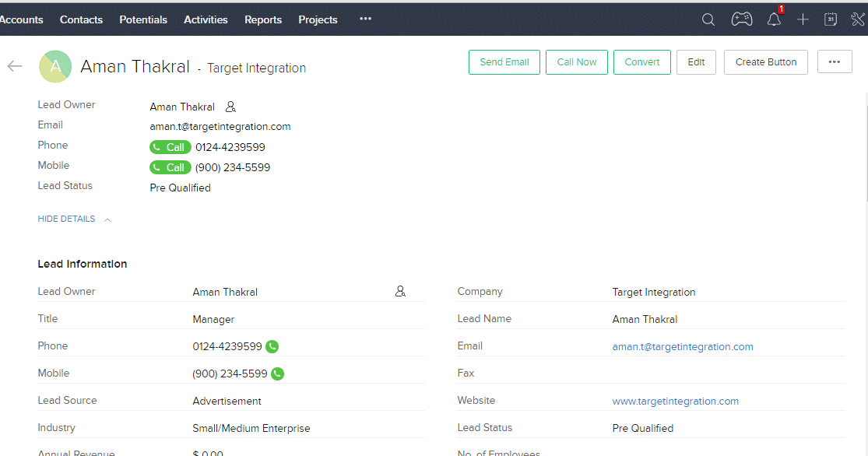Click the header email aman.t@targetintegration.com text
This screenshot has height=456, width=868.
pyautogui.click(x=220, y=127)
